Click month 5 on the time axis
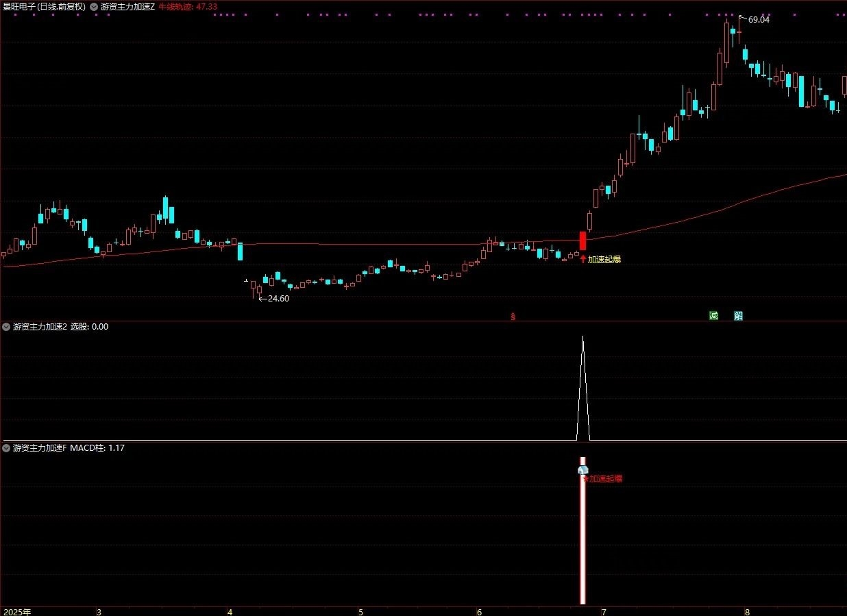The height and width of the screenshot is (616, 847). click(360, 611)
